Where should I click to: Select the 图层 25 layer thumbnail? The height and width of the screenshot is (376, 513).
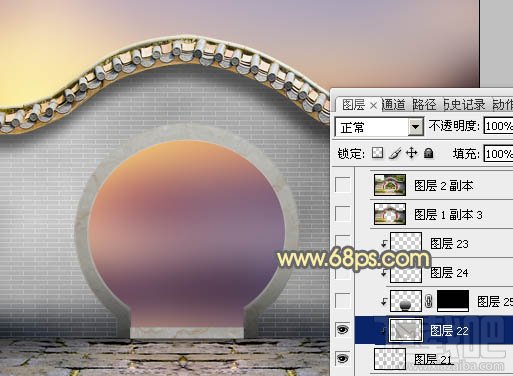pyautogui.click(x=406, y=301)
